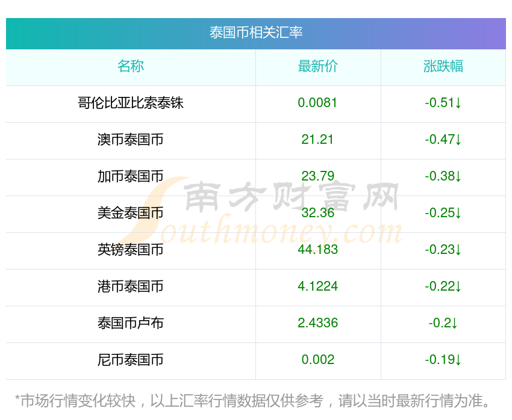Click the price value 32.36
This screenshot has width=512, height=420.
(317, 213)
